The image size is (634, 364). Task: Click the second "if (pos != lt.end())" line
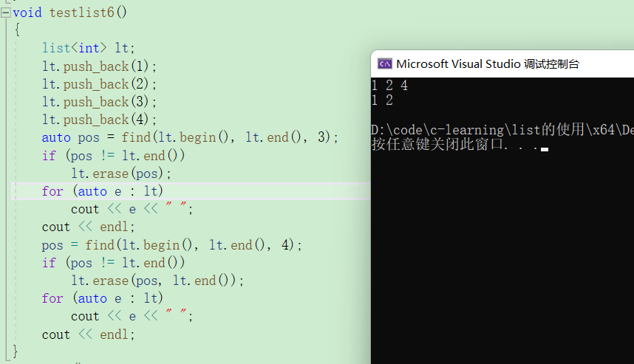[113, 263]
